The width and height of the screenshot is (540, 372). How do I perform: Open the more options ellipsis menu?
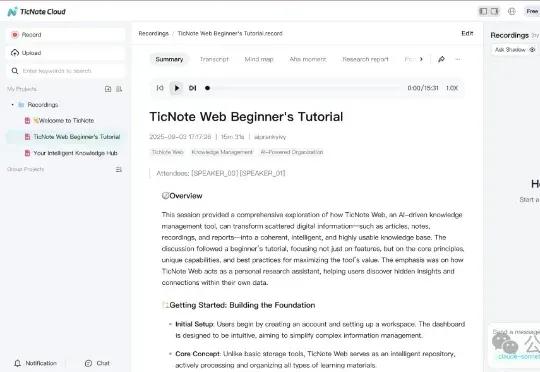pyautogui.click(x=458, y=59)
